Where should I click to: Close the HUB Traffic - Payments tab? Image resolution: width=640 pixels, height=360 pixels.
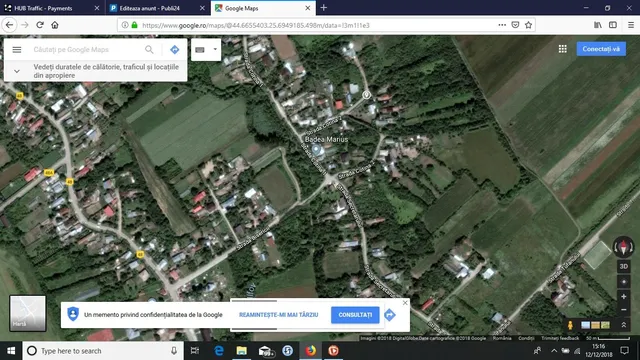click(x=97, y=8)
